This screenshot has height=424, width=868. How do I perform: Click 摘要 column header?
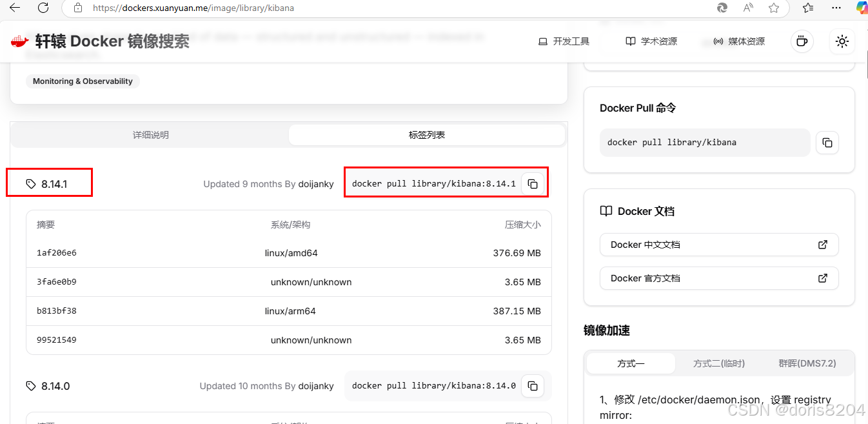[46, 225]
